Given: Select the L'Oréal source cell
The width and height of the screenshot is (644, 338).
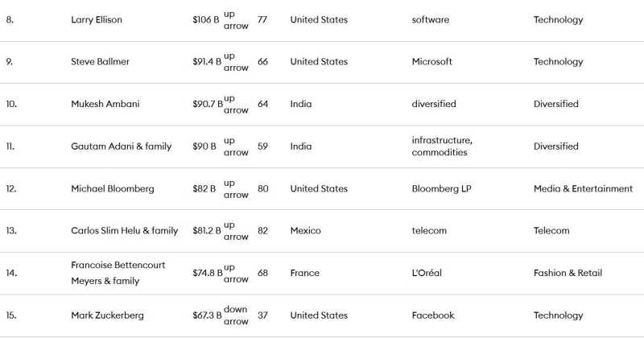Looking at the screenshot, I should pyautogui.click(x=427, y=274).
